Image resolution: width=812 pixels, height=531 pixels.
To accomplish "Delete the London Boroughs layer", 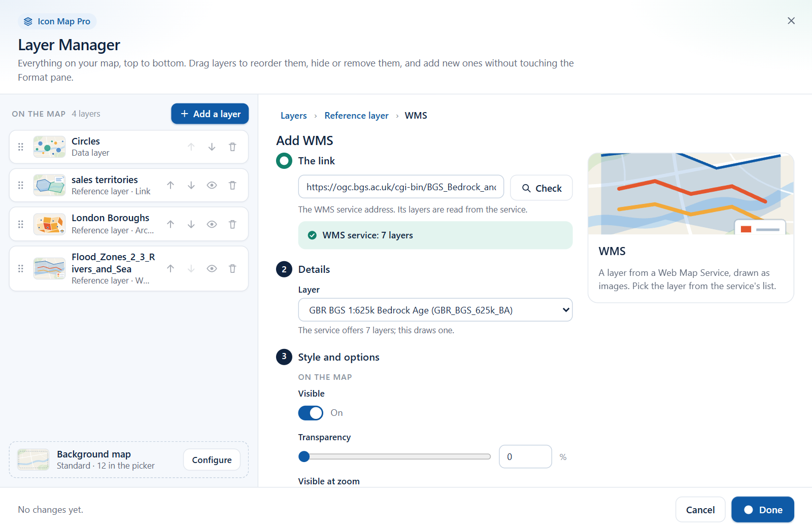I will 232,224.
